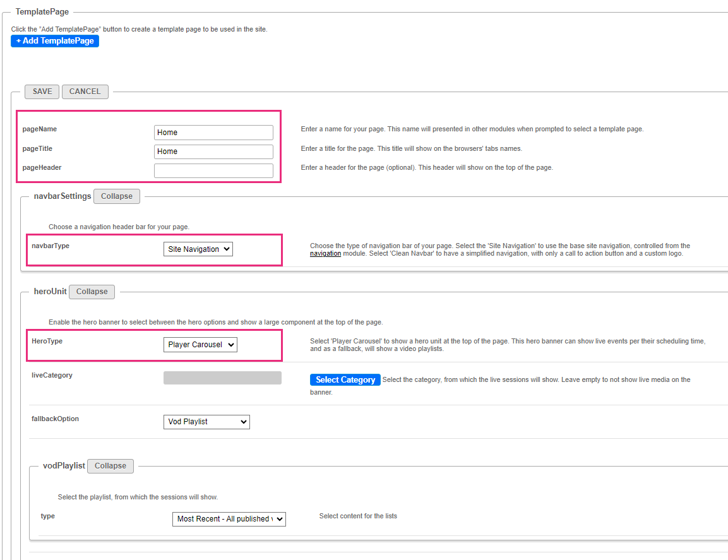The width and height of the screenshot is (728, 560).
Task: Click the TemplatePage section heading
Action: [42, 11]
